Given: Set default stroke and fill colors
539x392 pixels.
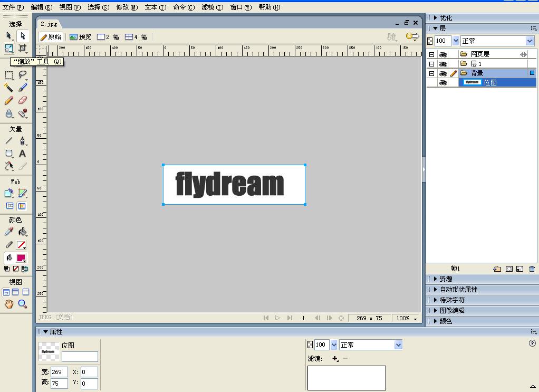Looking at the screenshot, I should [7, 269].
